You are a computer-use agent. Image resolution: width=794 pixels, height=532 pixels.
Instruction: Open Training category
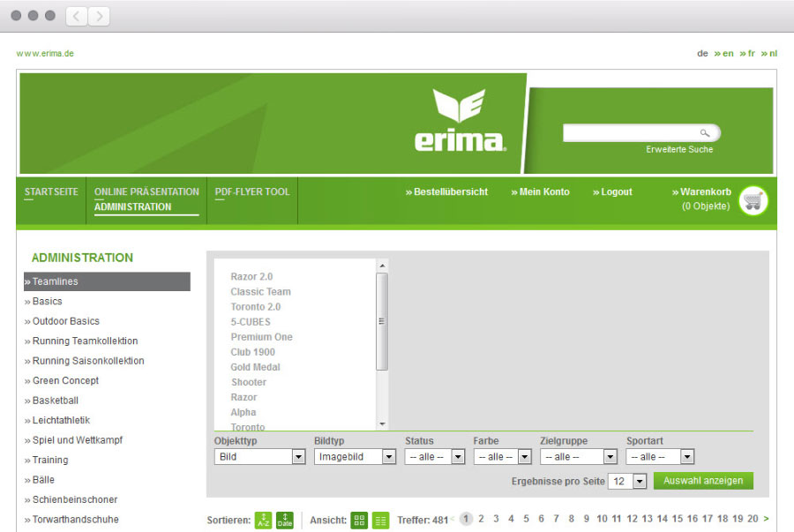pos(46,460)
